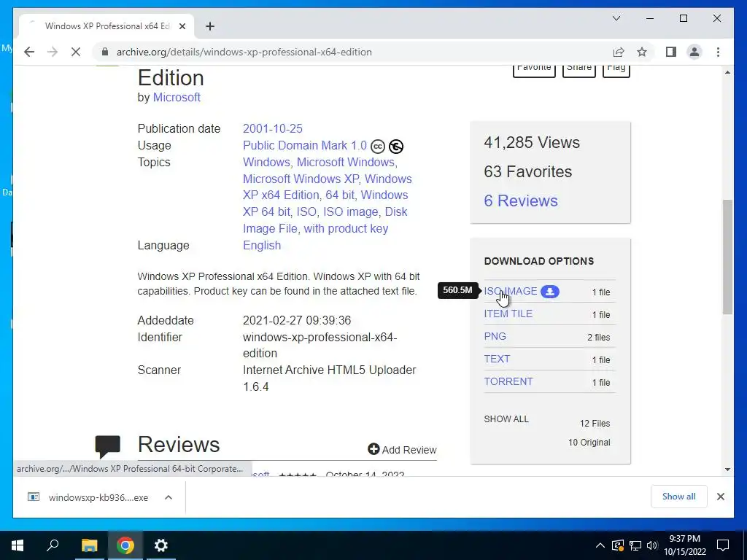This screenshot has height=560, width=747.
Task: Click Creative Commons license icon
Action: click(378, 146)
